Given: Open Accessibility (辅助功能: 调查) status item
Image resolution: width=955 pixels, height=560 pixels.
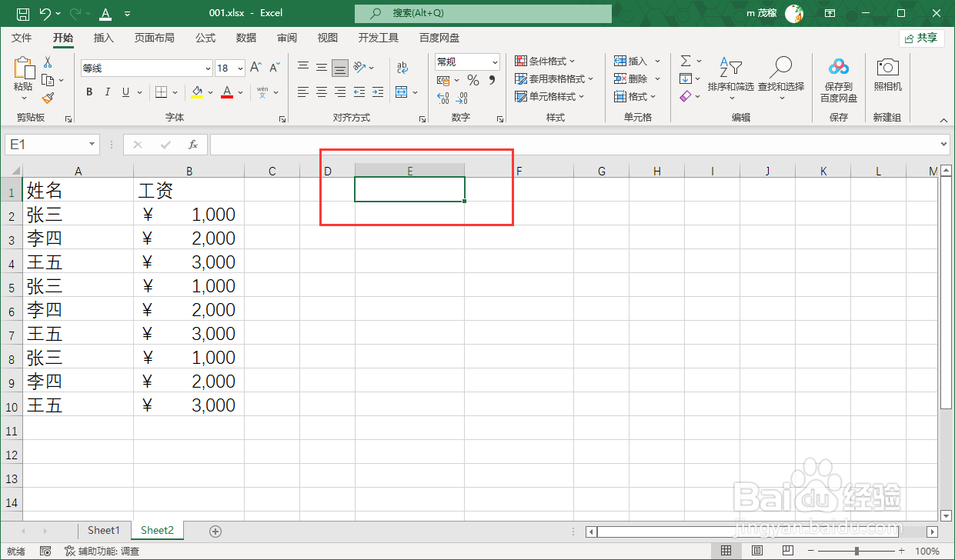Looking at the screenshot, I should coord(102,551).
